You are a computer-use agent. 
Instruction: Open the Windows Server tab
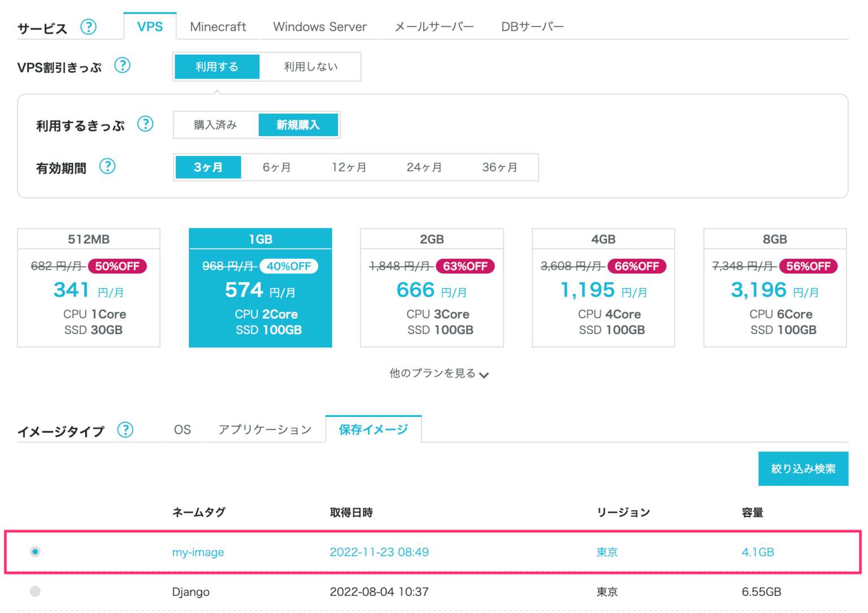point(319,26)
